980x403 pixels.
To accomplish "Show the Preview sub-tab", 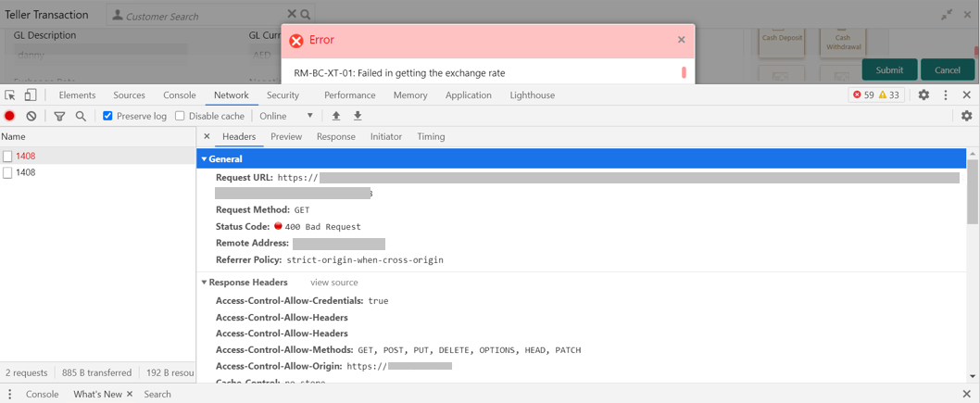I will tap(286, 136).
